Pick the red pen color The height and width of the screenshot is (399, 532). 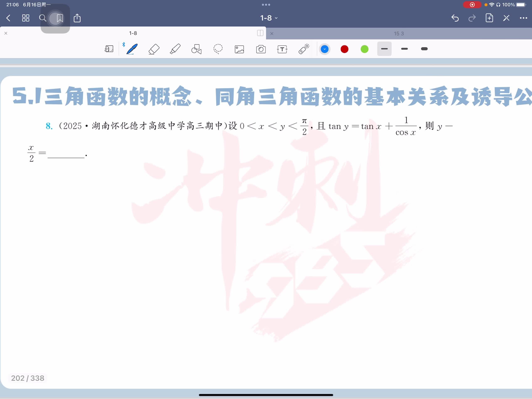(344, 49)
